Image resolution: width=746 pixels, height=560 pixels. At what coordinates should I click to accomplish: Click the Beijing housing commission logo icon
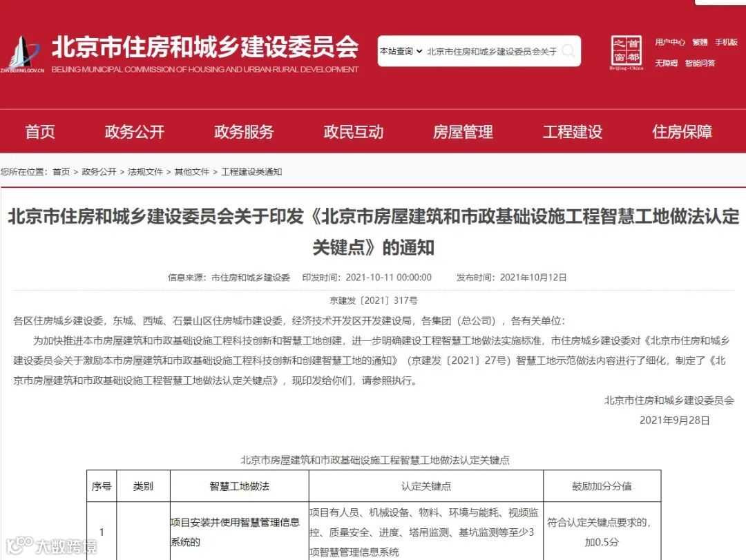[x=22, y=53]
